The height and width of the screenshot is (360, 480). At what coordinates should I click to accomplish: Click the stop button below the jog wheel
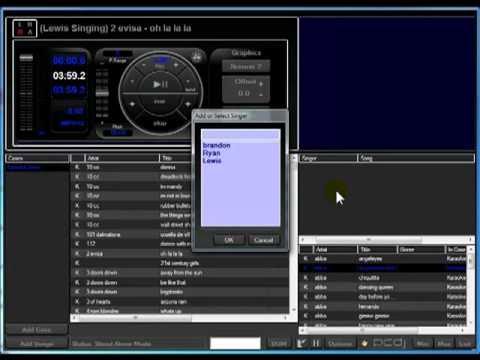click(160, 124)
